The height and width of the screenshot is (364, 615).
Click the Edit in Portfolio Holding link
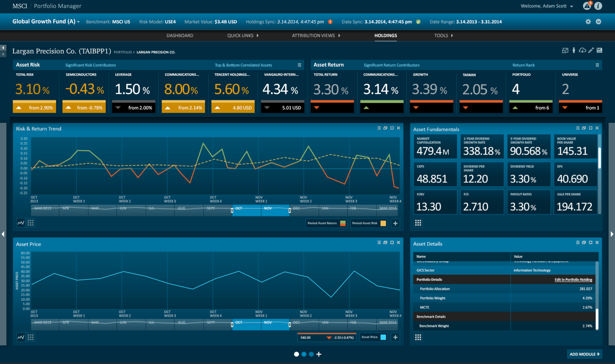tap(573, 280)
